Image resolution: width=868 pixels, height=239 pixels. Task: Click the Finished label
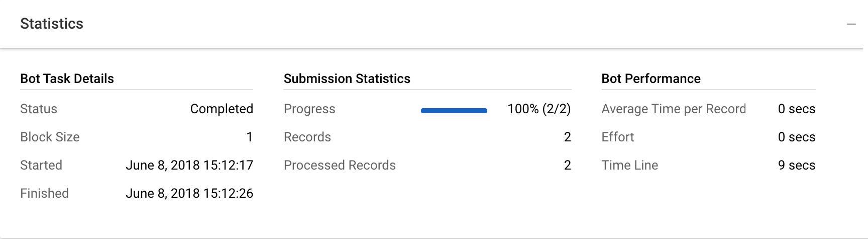[x=44, y=193]
